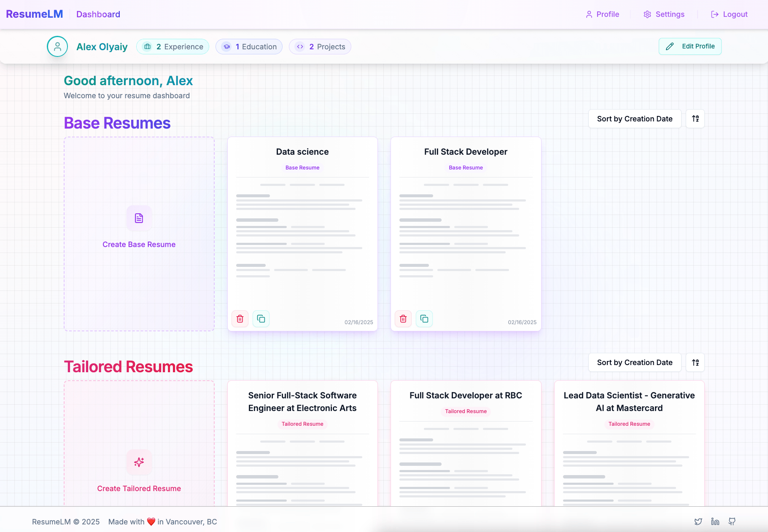Toggle sort order for Tailored Resumes
The width and height of the screenshot is (768, 532).
tap(695, 362)
